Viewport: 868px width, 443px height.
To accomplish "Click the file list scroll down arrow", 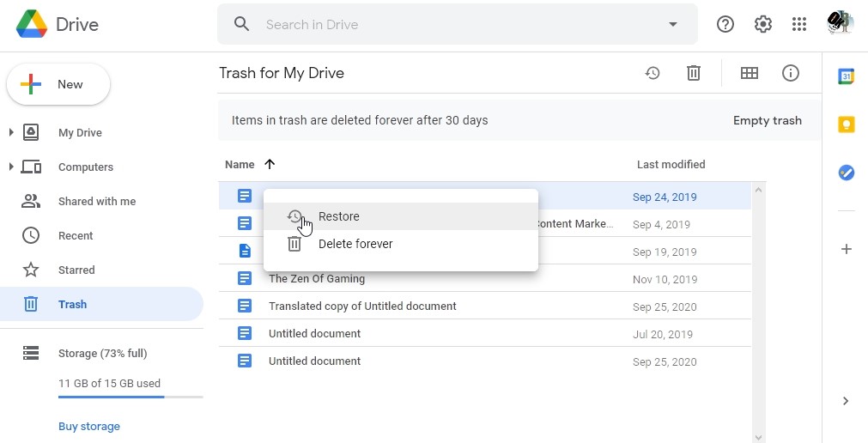I will tap(758, 438).
